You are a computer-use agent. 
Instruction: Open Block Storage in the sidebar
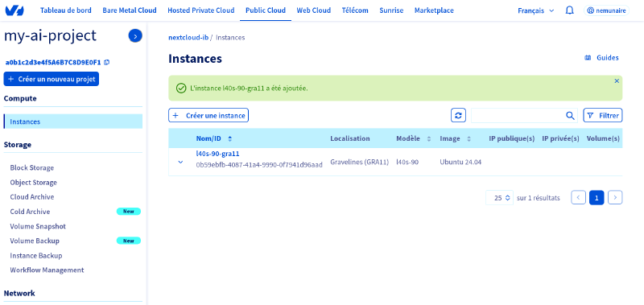pyautogui.click(x=32, y=167)
